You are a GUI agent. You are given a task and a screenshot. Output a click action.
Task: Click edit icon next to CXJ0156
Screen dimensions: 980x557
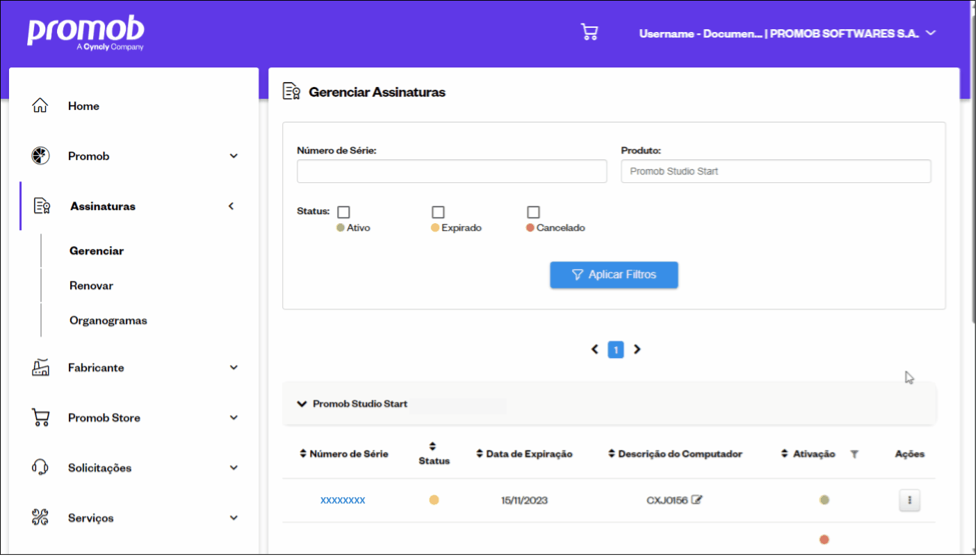pyautogui.click(x=697, y=499)
